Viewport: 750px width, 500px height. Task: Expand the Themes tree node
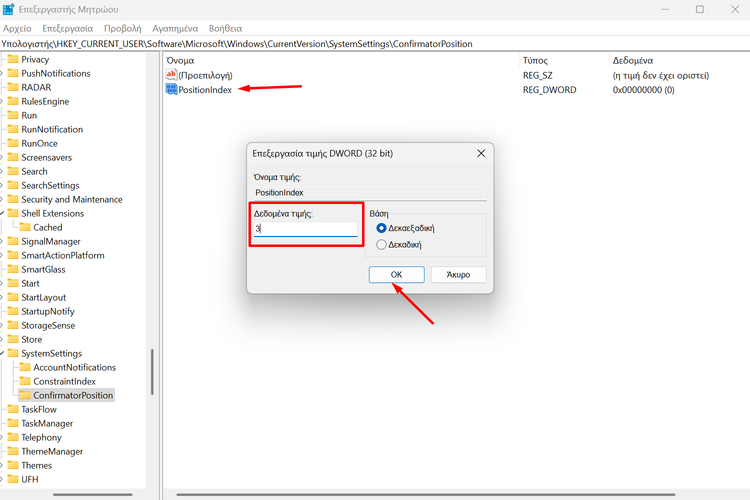click(2, 465)
